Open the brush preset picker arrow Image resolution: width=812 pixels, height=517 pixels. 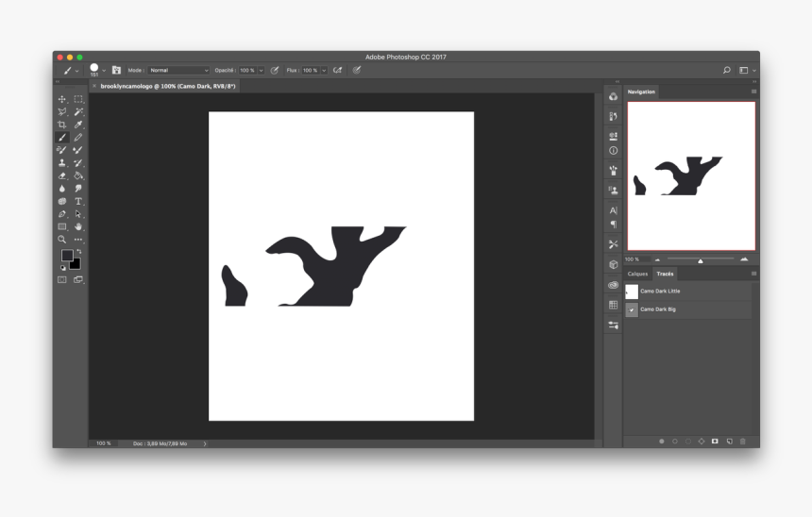(x=104, y=71)
